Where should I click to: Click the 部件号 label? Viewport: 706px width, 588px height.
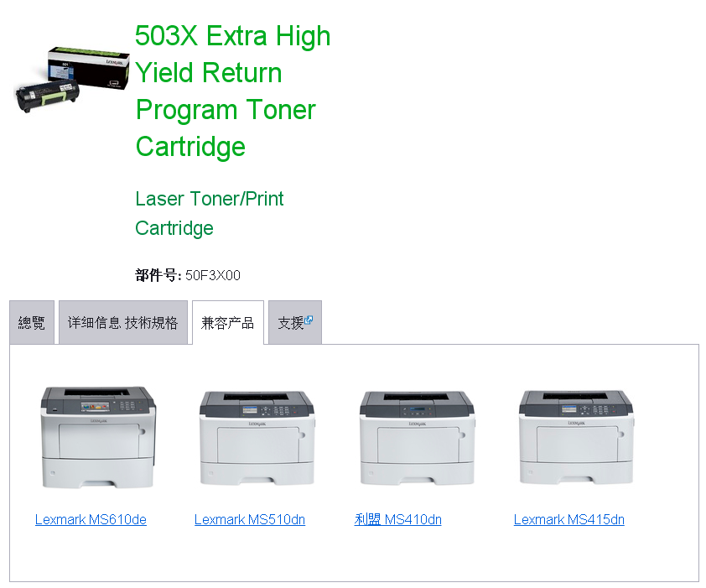[158, 275]
